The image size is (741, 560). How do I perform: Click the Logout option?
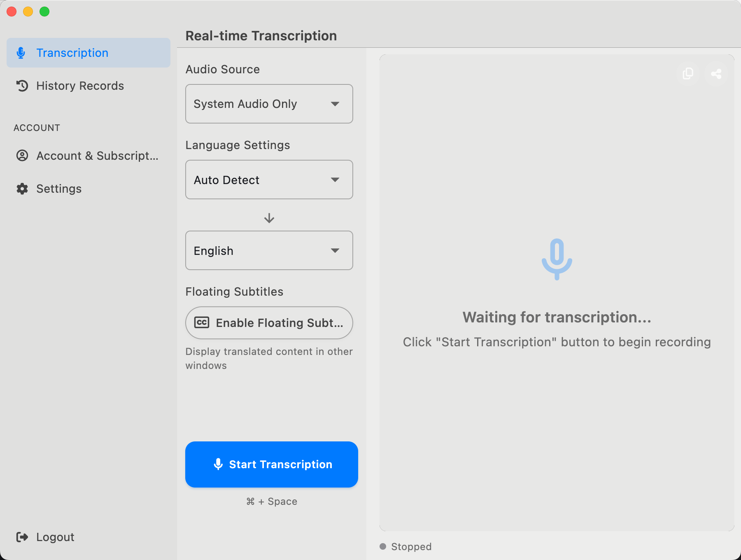click(x=55, y=537)
